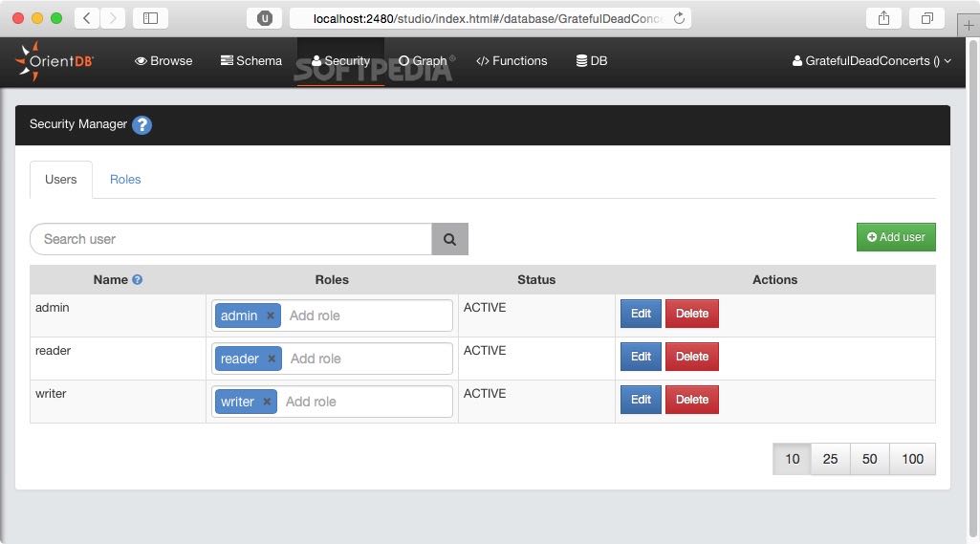
Task: Go back with browser back arrow
Action: (x=87, y=18)
